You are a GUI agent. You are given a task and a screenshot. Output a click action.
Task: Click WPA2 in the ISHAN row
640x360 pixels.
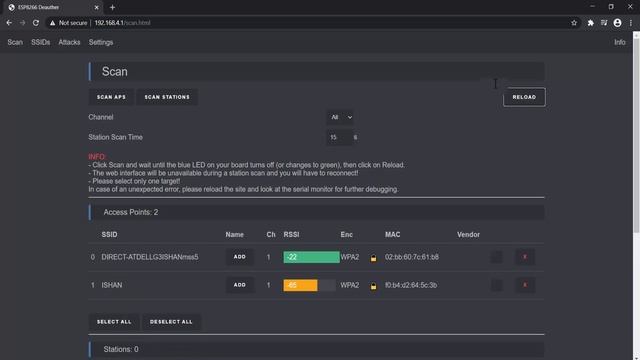350,285
